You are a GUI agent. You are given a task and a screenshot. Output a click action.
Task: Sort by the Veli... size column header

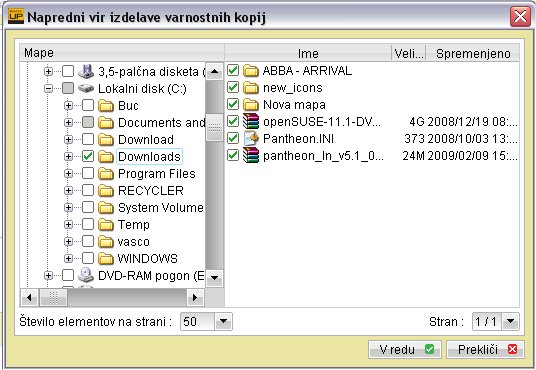coord(409,53)
